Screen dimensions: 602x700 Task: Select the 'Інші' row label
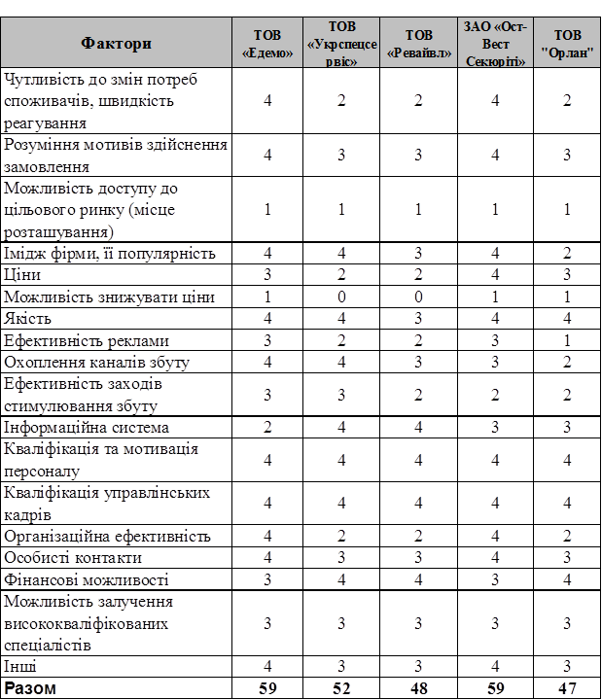click(x=20, y=666)
